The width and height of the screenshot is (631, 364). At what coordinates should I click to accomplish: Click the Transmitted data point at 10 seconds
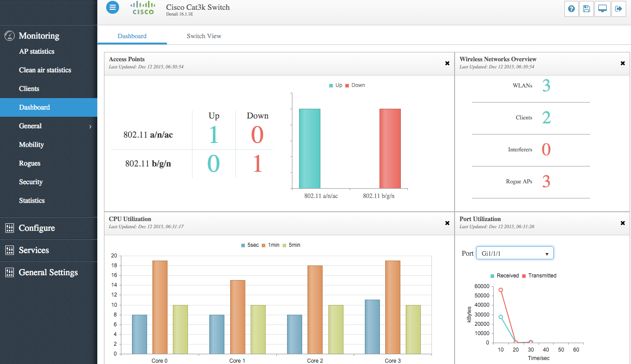click(501, 290)
